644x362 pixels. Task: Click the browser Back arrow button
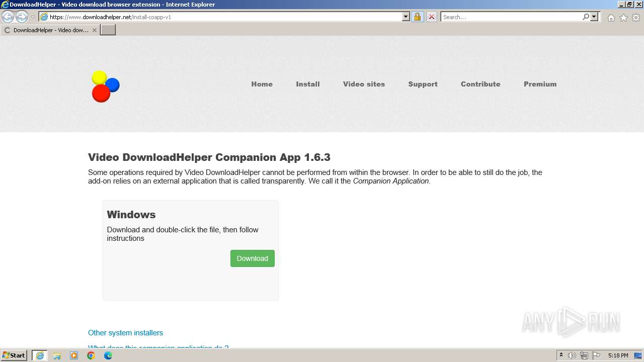click(x=8, y=17)
